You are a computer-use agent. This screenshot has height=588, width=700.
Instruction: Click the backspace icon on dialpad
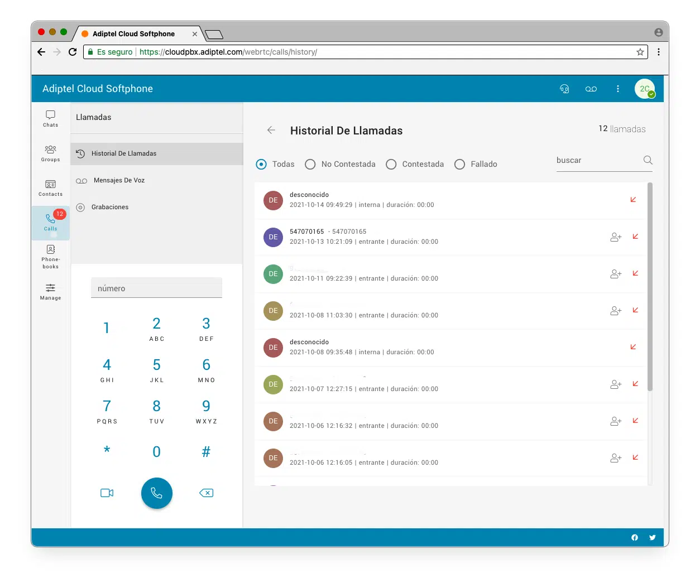point(206,493)
